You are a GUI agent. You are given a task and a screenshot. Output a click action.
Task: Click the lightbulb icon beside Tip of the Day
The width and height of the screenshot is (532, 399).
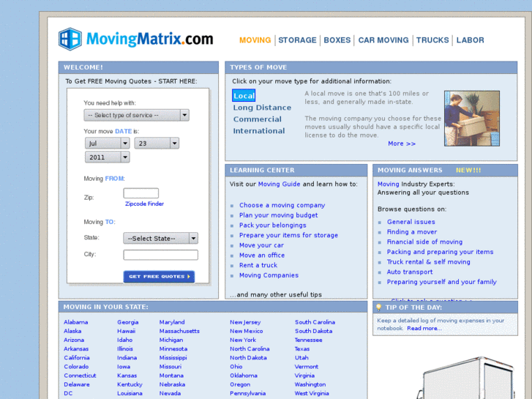378,307
